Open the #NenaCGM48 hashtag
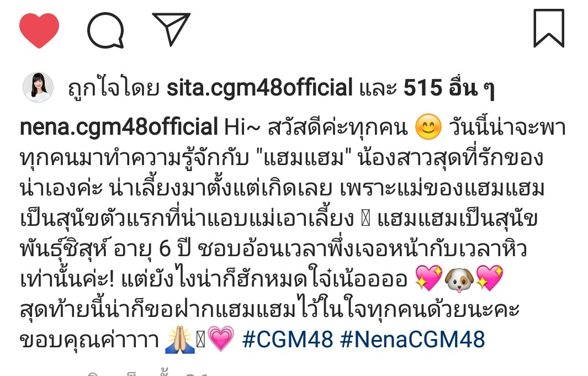The width and height of the screenshot is (588, 376). [412, 339]
